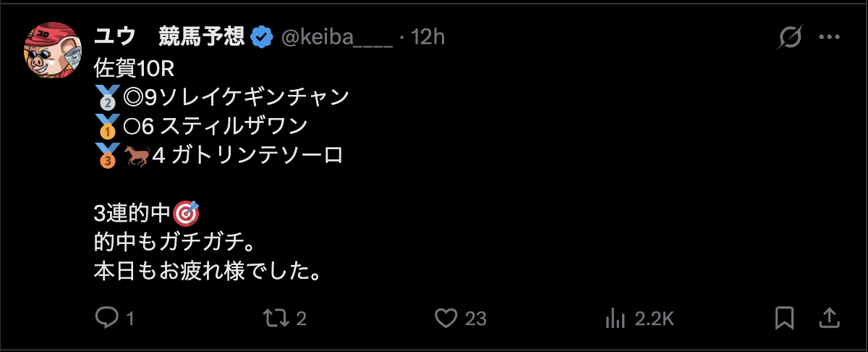
Task: Click the reply speech bubble icon
Action: coord(107,317)
